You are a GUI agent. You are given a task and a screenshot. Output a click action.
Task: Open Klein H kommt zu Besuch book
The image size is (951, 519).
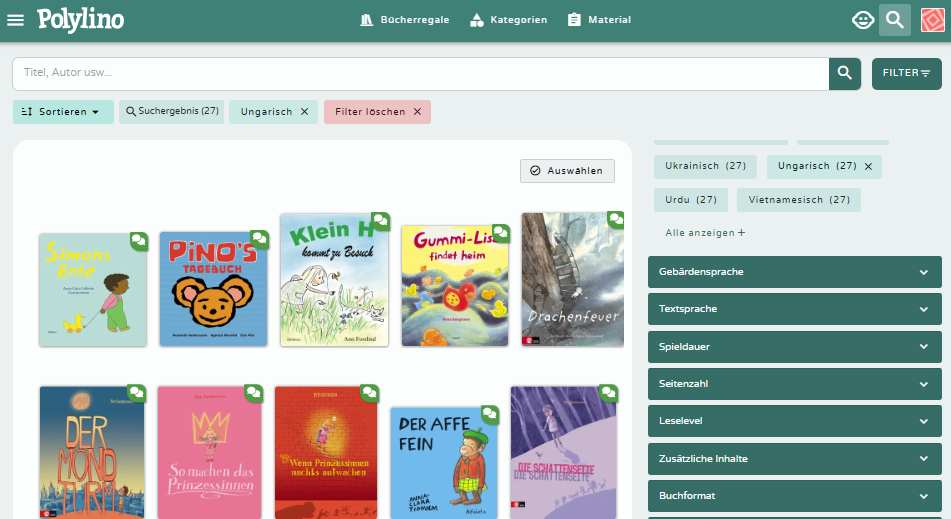point(334,280)
